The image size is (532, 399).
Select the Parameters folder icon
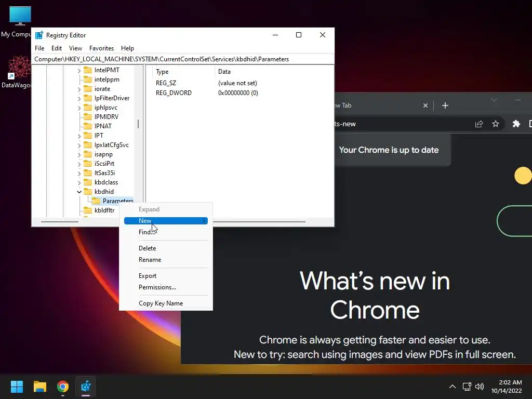96,201
